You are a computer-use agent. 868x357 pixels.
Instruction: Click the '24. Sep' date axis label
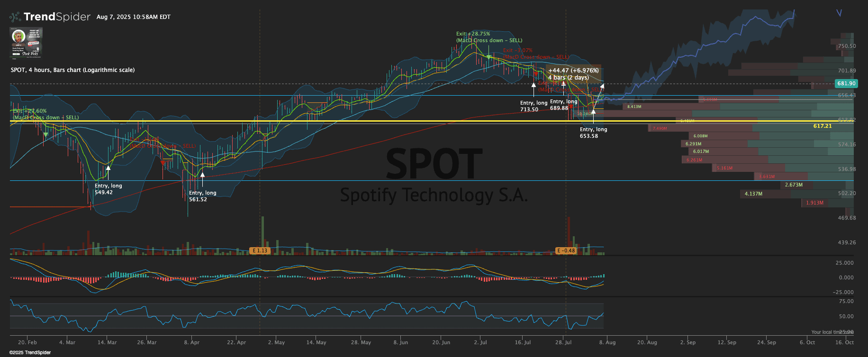pyautogui.click(x=767, y=342)
